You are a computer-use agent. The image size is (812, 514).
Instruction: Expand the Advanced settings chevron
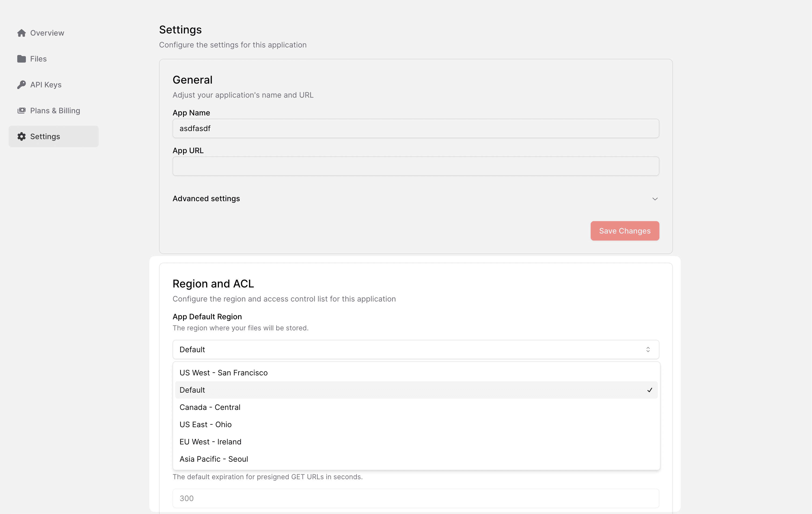[x=655, y=199]
